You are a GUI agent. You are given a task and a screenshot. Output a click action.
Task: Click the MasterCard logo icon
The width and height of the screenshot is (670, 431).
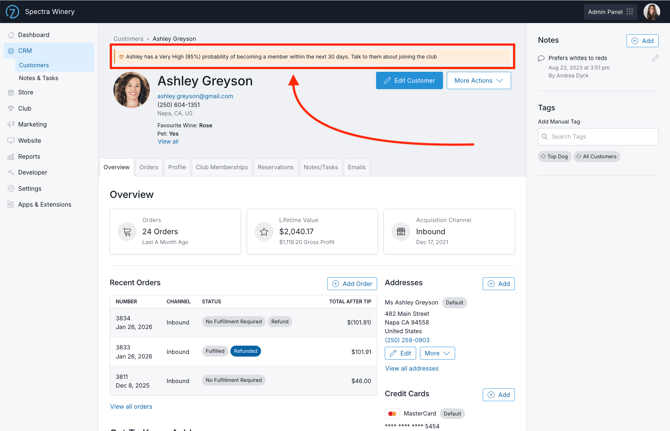click(392, 414)
